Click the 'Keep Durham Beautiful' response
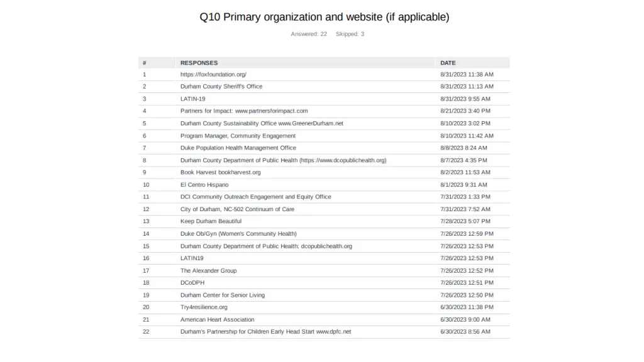 coord(211,221)
